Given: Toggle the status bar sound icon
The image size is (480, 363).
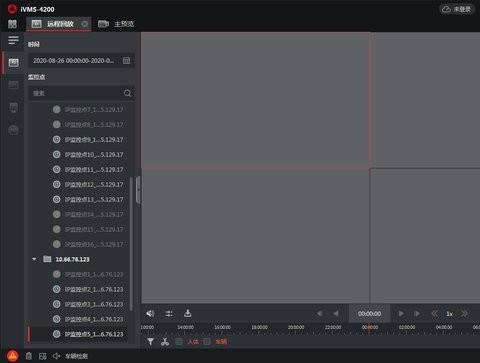Looking at the screenshot, I should click(57, 356).
